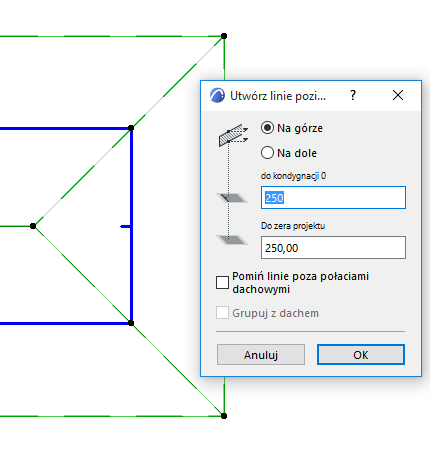Click the 'do kondygnacji 0' height field

pyautogui.click(x=333, y=198)
